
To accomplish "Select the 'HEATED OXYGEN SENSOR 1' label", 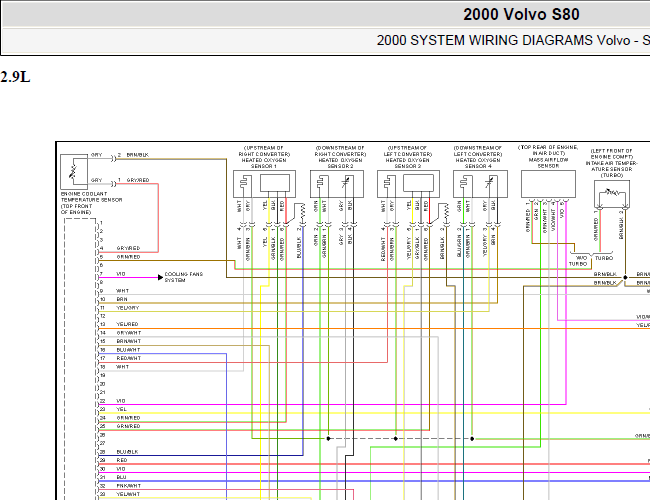I will [x=264, y=163].
